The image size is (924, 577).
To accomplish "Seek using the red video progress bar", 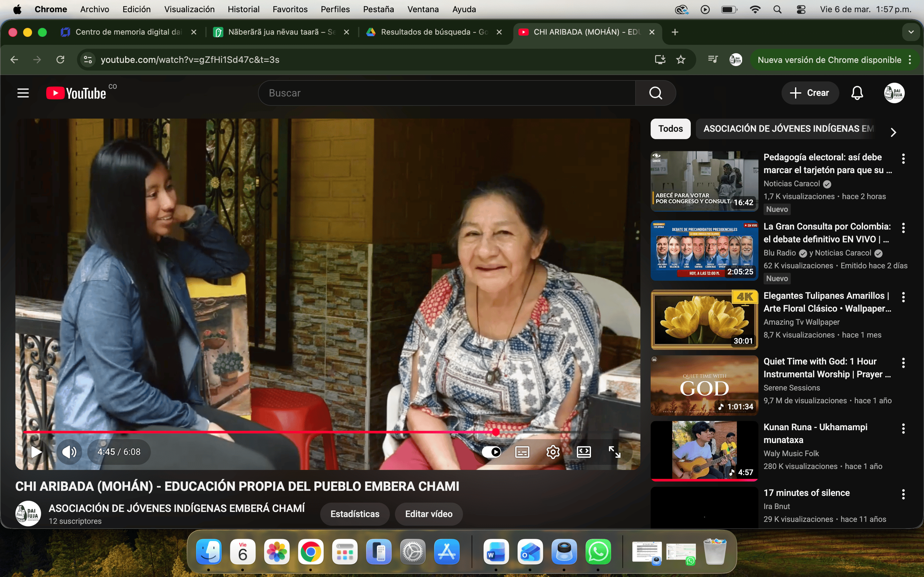I will pyautogui.click(x=267, y=432).
